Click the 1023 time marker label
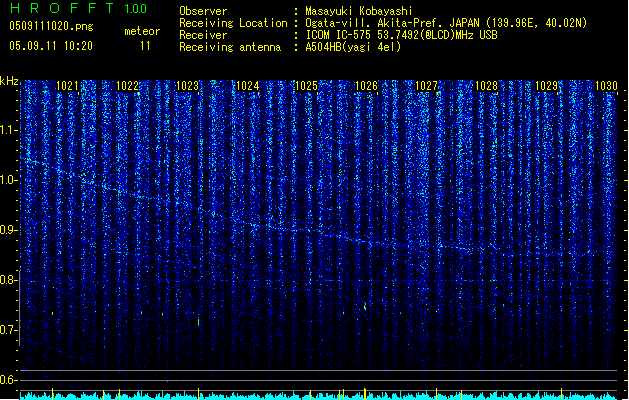This screenshot has width=629, height=400. tap(187, 86)
